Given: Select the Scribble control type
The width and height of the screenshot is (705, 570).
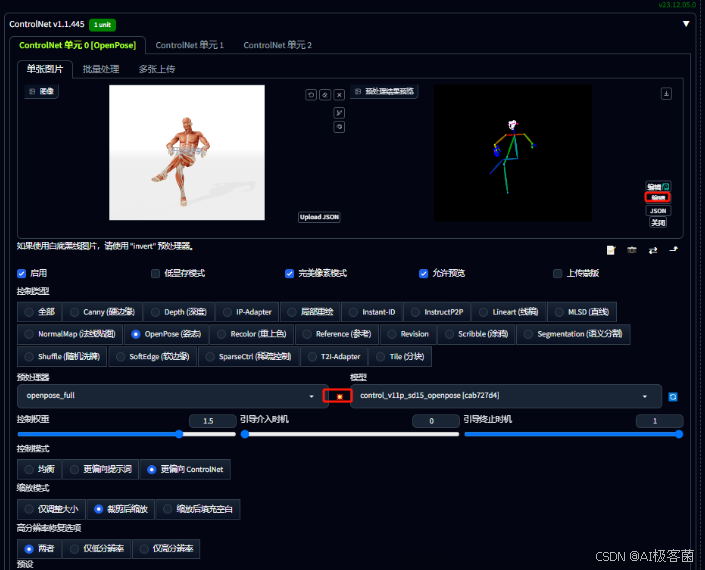Looking at the screenshot, I should point(477,334).
